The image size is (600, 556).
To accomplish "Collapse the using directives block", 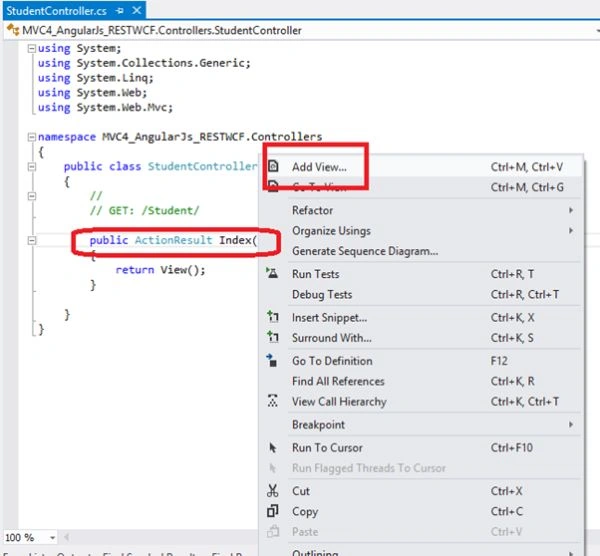I will (32, 48).
